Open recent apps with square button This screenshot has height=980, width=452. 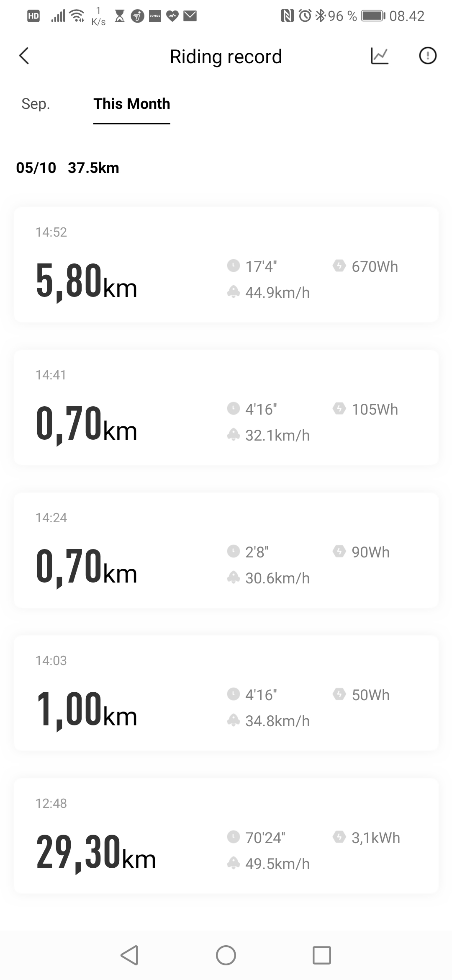point(322,955)
